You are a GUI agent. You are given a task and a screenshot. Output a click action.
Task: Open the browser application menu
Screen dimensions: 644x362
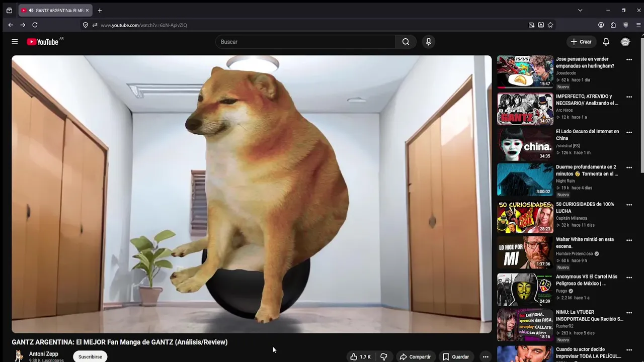(638, 25)
